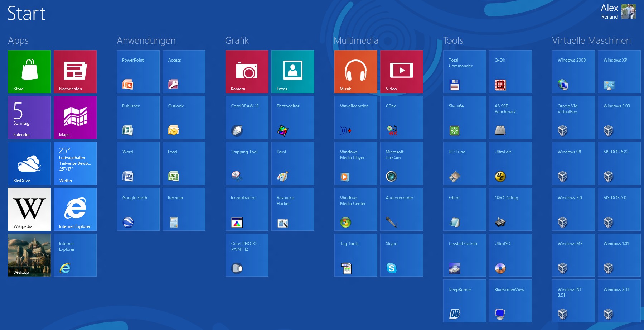
Task: Launch the Windows 1.01 virtual machine
Action: point(619,255)
